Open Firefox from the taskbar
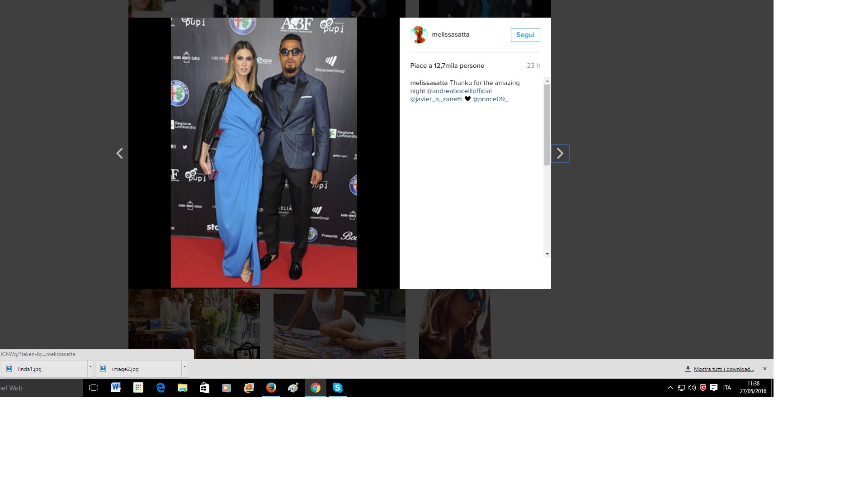868x488 pixels. [271, 388]
